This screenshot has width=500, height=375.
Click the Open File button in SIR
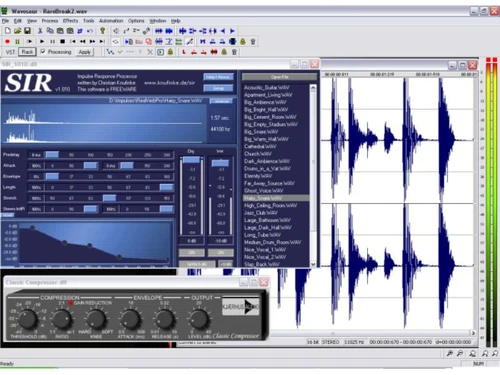pyautogui.click(x=279, y=77)
